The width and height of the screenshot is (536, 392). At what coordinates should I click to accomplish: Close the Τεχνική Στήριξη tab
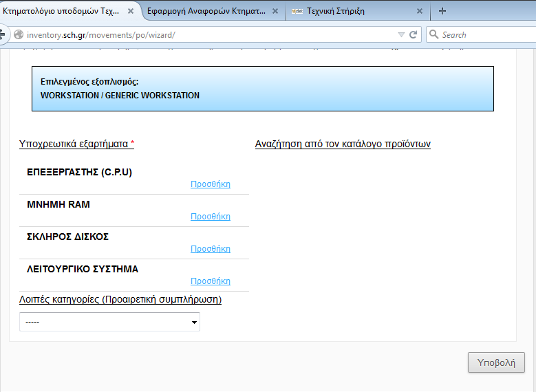(x=420, y=11)
